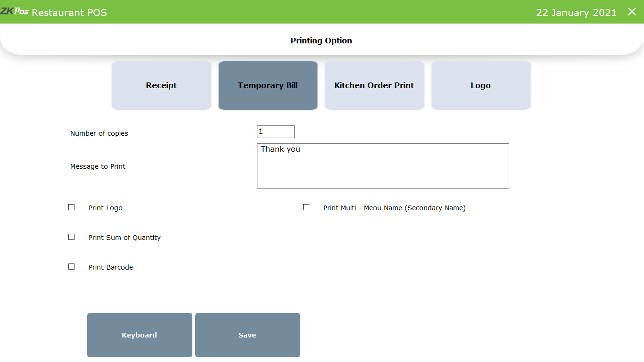Focus the Message to Print text area

[383, 166]
